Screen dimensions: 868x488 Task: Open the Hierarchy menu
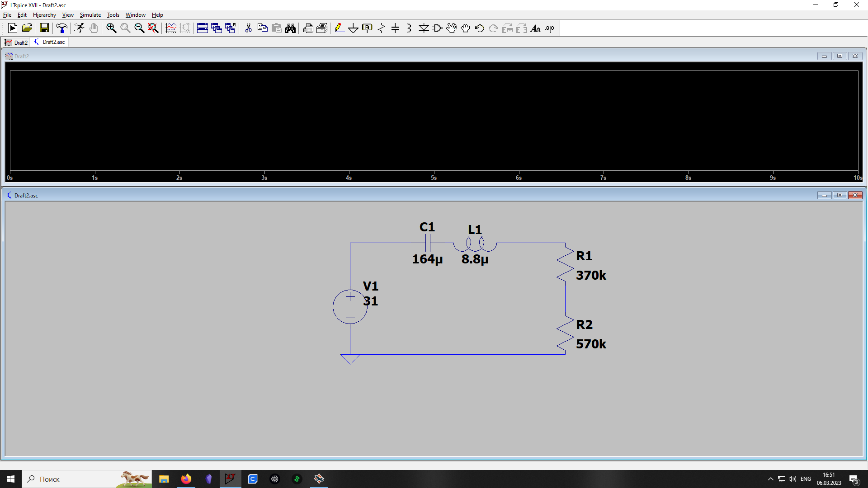pyautogui.click(x=44, y=15)
